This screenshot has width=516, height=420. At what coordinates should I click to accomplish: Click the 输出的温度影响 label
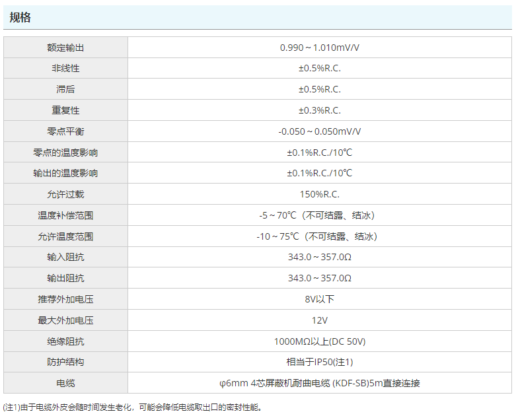pyautogui.click(x=65, y=173)
